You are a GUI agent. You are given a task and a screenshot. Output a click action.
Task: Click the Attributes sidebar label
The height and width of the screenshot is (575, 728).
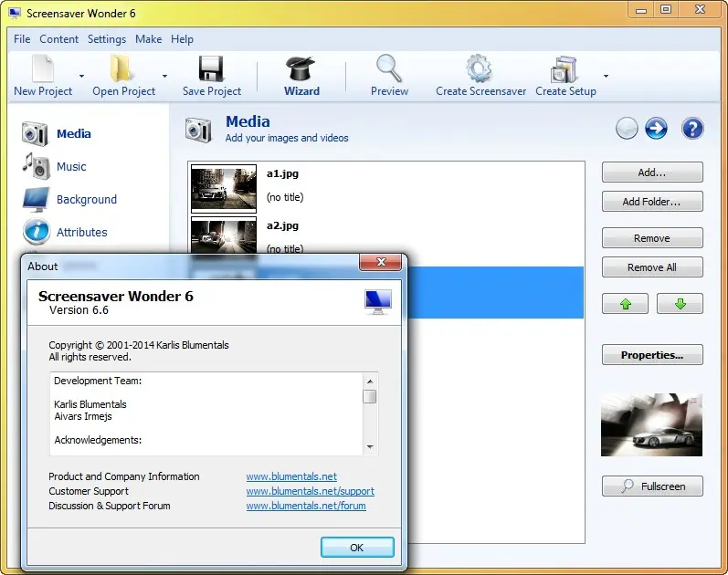pos(81,232)
